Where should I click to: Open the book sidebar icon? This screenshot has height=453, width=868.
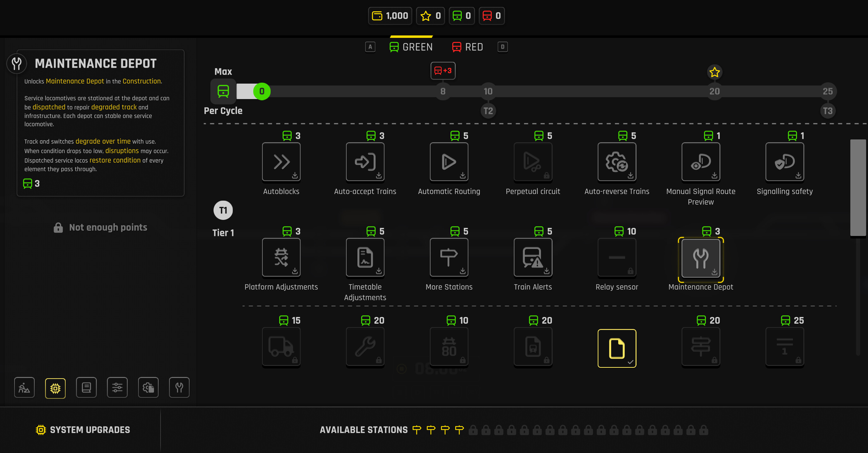[x=86, y=388]
